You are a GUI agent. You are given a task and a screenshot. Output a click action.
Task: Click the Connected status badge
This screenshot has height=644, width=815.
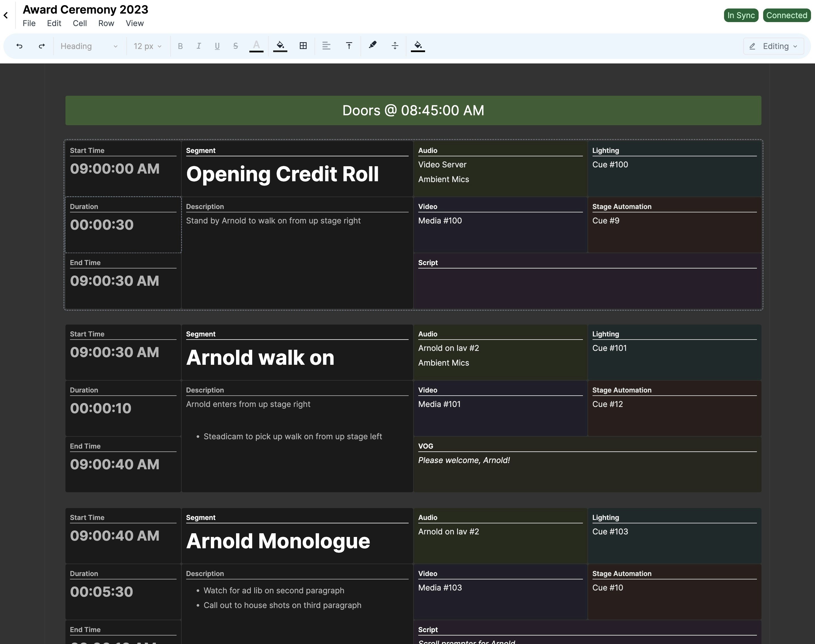pyautogui.click(x=786, y=16)
